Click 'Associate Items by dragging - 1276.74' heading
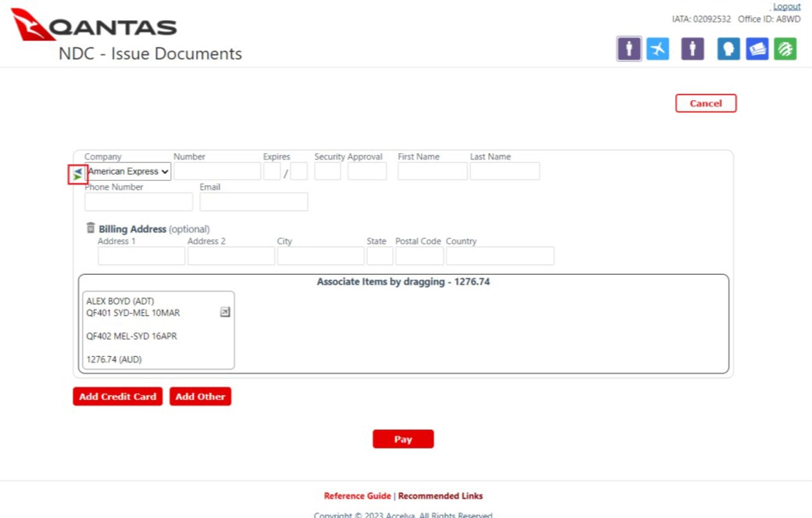This screenshot has width=812, height=518. point(403,282)
